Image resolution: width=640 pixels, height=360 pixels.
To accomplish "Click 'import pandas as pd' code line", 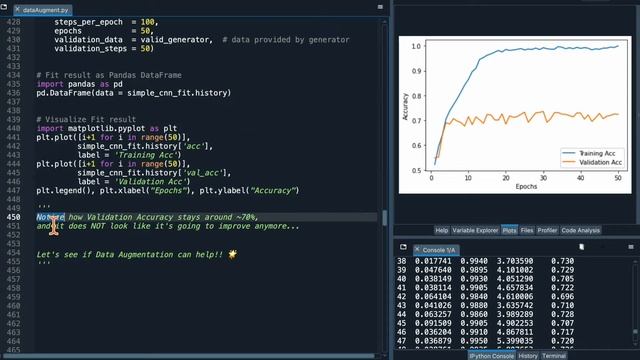I will pyautogui.click(x=79, y=84).
